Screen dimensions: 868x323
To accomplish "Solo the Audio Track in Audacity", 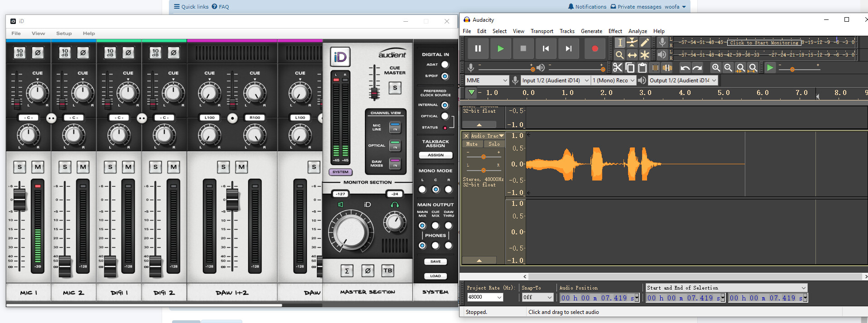I will [x=494, y=144].
